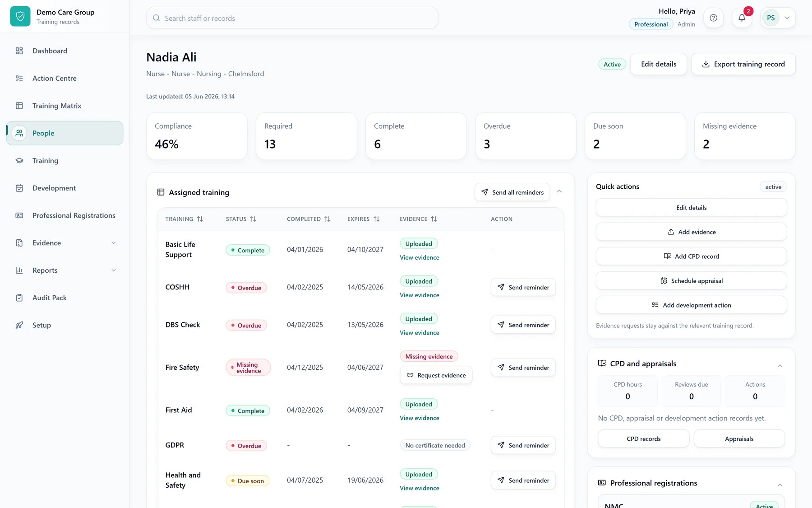Open the user account dropdown chevron

pos(787,18)
